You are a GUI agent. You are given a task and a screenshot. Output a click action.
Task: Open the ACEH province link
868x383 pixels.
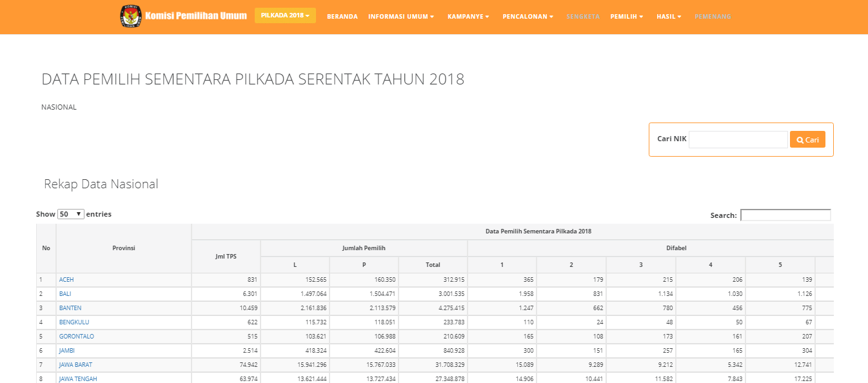pyautogui.click(x=66, y=280)
